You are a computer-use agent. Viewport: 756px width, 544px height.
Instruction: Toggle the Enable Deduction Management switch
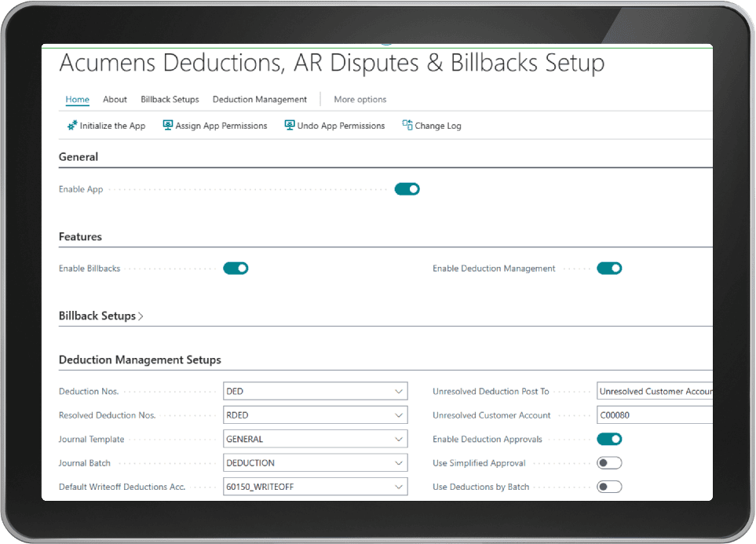tap(609, 268)
